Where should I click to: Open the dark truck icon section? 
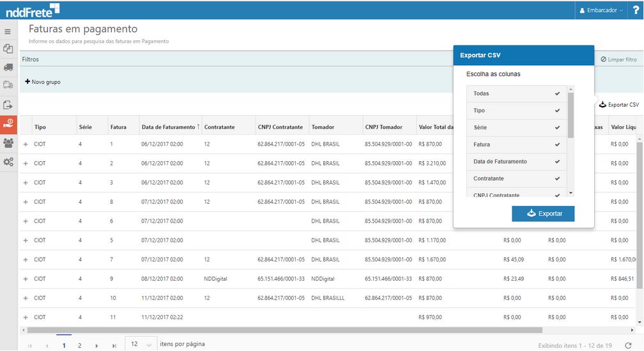tap(8, 66)
